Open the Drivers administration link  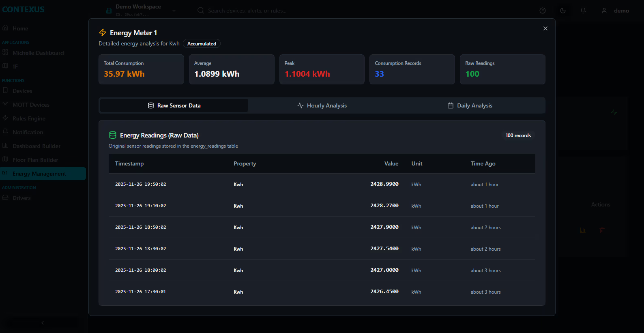[x=21, y=198]
